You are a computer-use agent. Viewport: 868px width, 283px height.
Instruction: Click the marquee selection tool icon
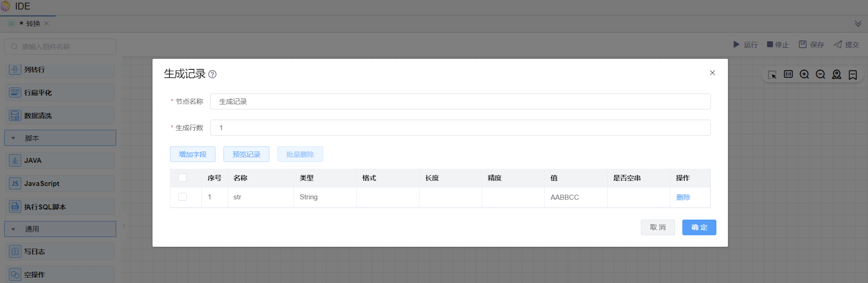(772, 75)
